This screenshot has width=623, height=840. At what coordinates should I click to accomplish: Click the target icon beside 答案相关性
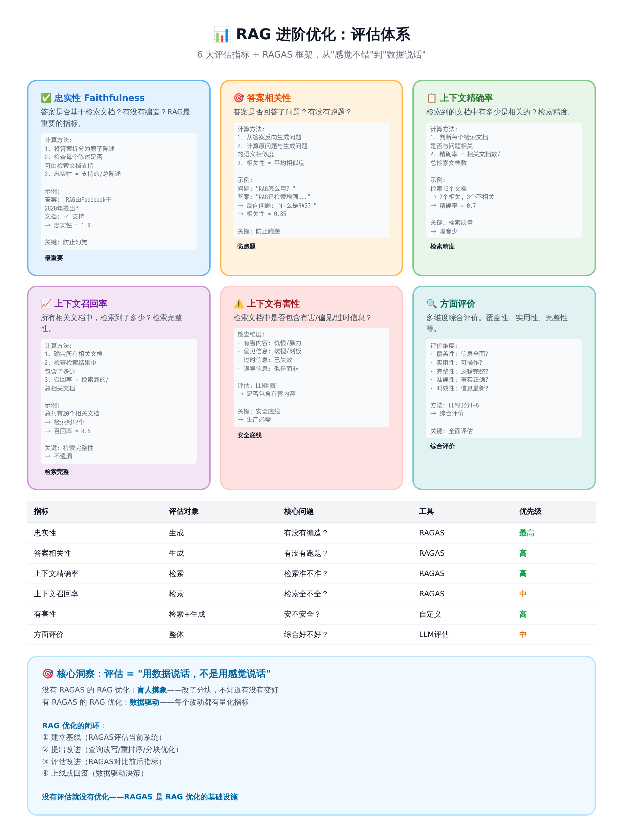point(238,98)
